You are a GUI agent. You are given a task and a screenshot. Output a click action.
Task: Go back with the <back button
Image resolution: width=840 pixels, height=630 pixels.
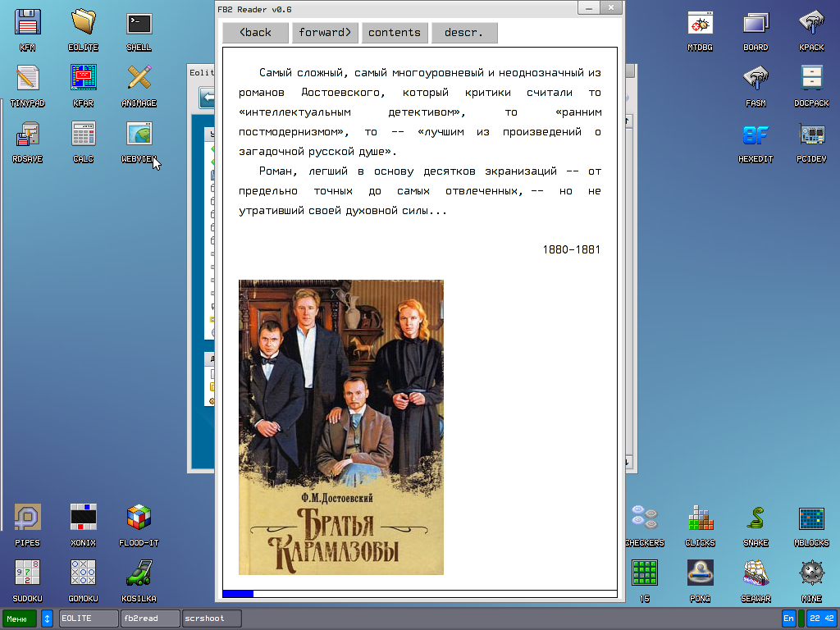(256, 33)
